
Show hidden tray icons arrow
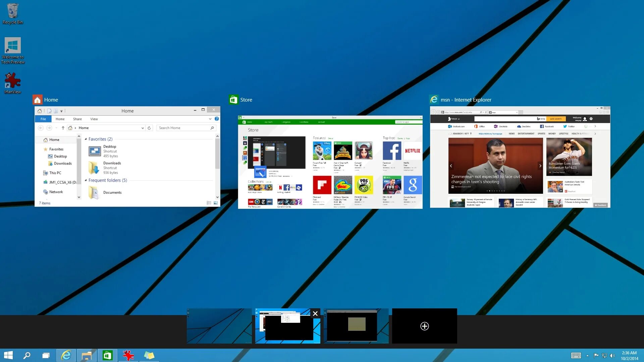point(587,356)
